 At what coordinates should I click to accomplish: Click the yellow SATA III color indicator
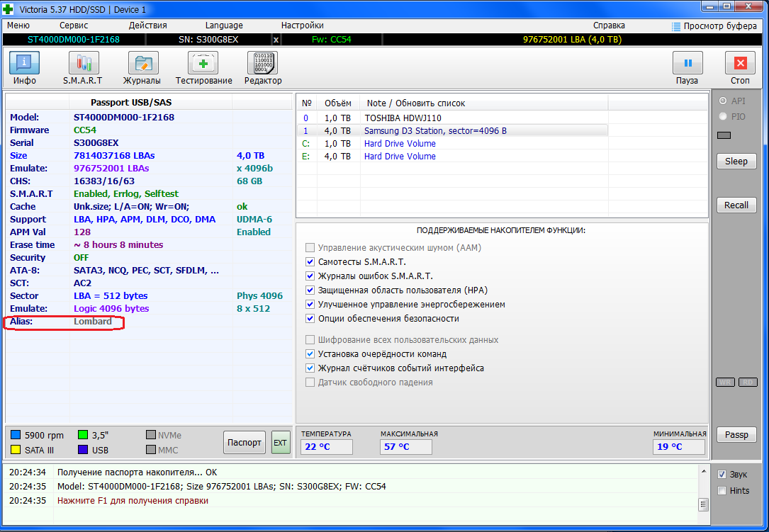click(x=16, y=450)
